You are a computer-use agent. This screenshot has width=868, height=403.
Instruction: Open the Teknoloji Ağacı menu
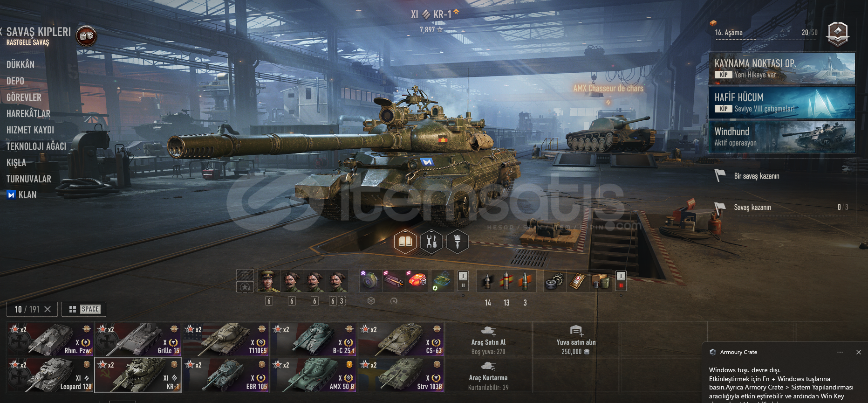coord(36,146)
